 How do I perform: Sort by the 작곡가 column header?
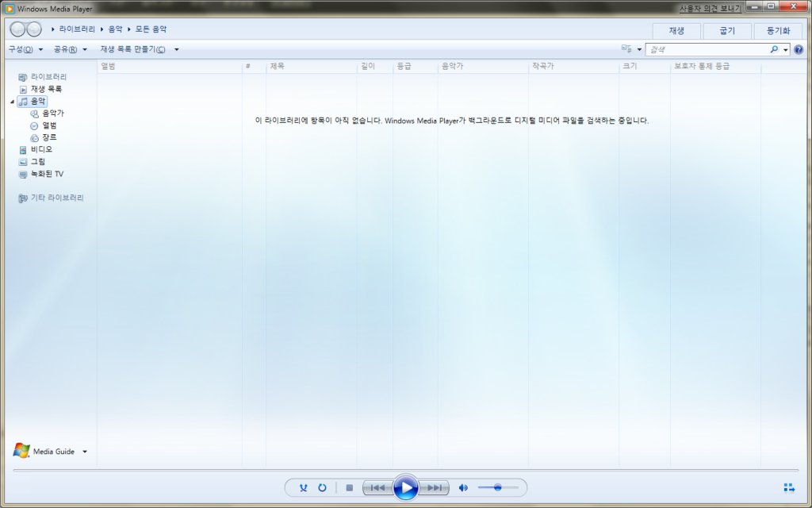click(x=573, y=67)
